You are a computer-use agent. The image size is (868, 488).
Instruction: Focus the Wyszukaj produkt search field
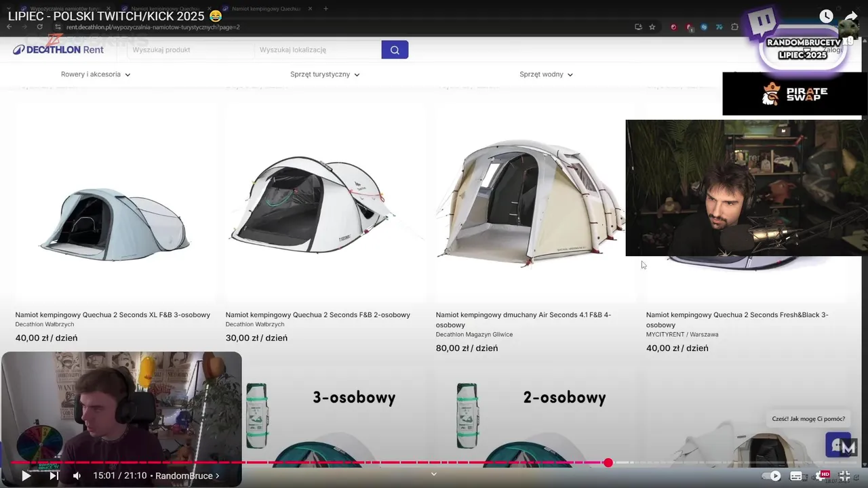tap(190, 49)
